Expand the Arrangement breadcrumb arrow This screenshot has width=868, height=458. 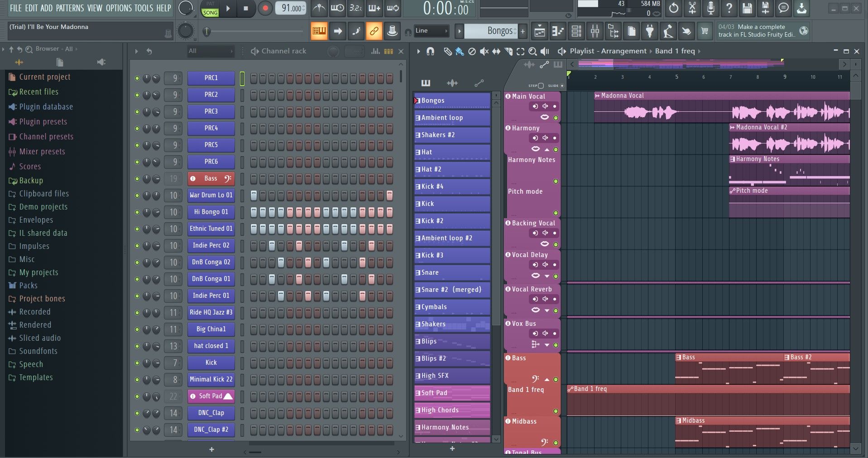(651, 51)
